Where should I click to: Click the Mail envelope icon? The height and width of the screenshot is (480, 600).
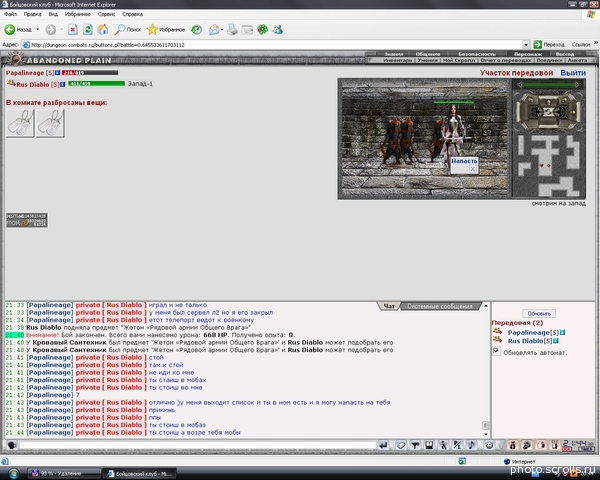pos(214,29)
